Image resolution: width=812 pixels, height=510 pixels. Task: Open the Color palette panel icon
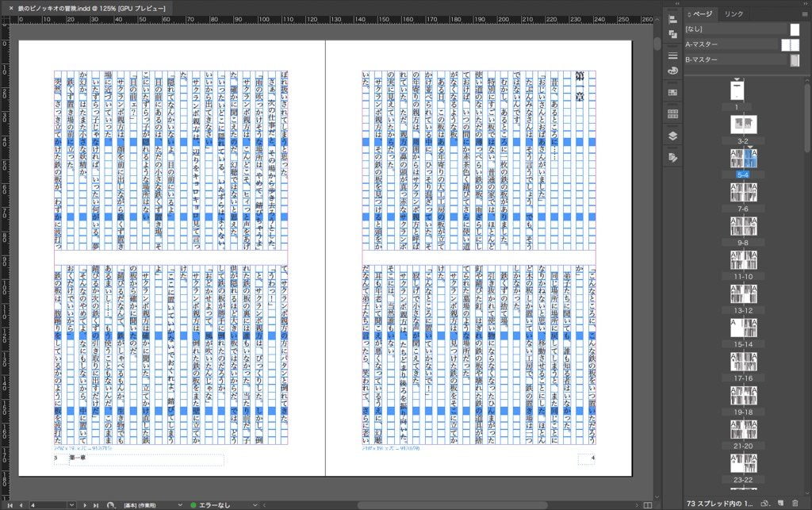click(672, 71)
